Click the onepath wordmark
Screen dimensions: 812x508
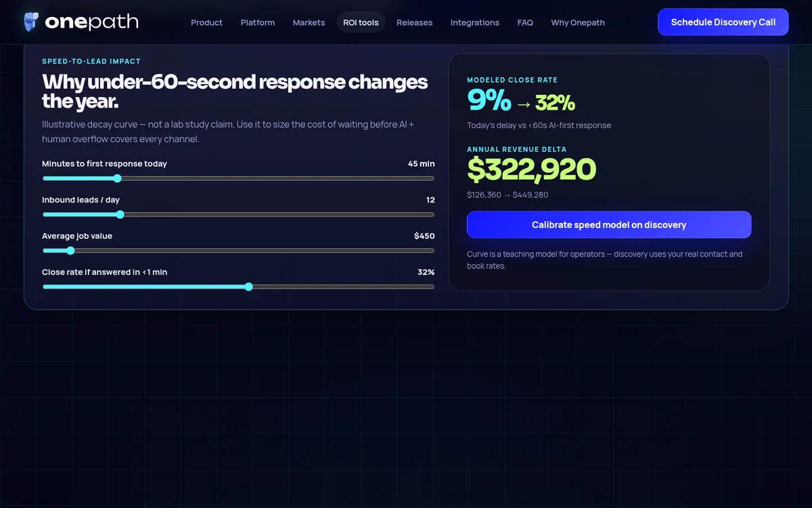click(91, 22)
